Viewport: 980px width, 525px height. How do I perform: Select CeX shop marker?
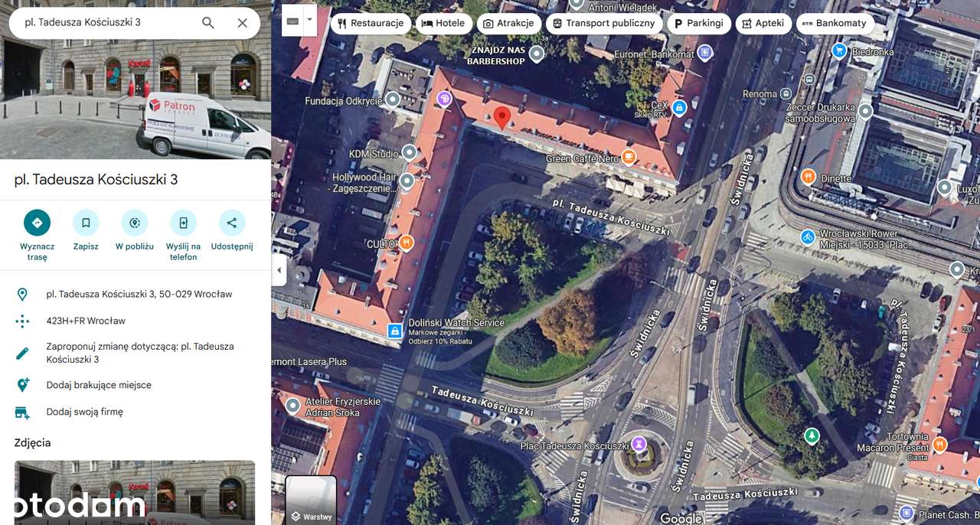(679, 107)
